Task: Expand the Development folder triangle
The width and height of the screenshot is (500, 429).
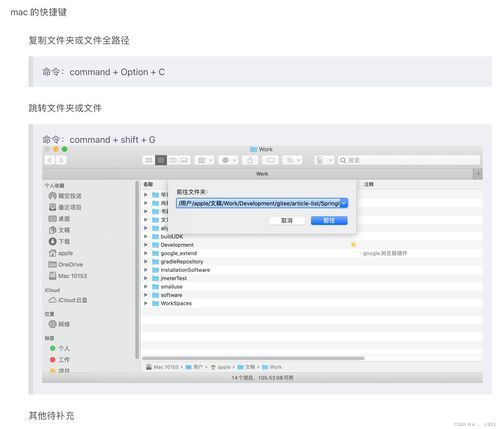Action: [x=146, y=245]
